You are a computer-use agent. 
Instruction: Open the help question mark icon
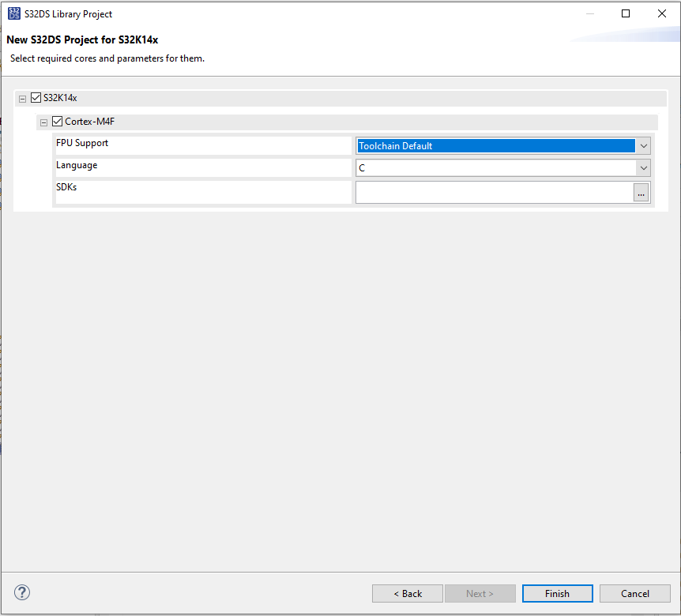(x=22, y=592)
